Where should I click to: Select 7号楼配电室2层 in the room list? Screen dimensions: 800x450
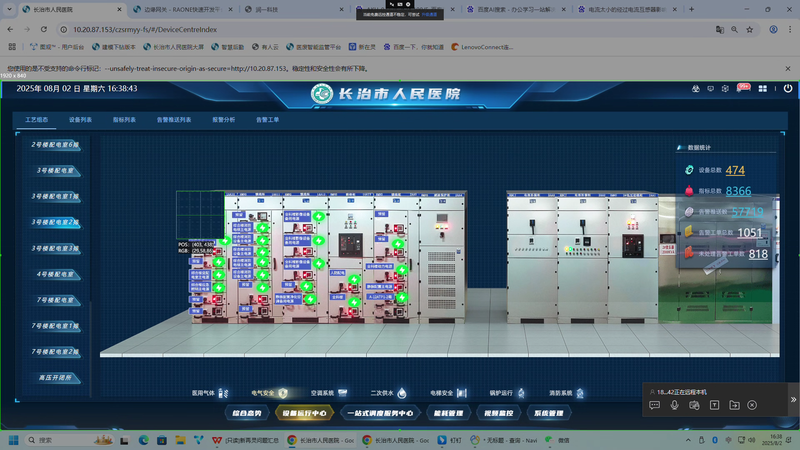pyautogui.click(x=55, y=352)
